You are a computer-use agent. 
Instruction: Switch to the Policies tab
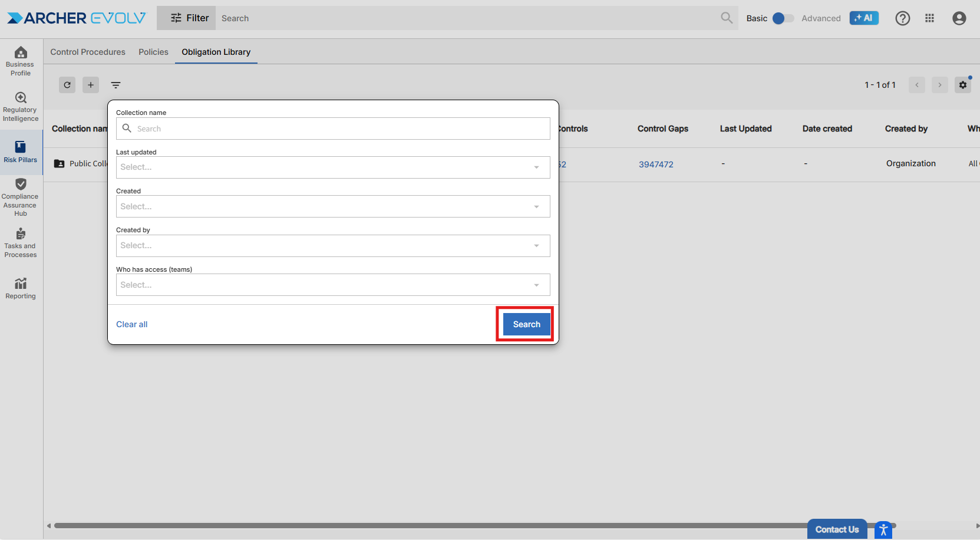(x=153, y=52)
